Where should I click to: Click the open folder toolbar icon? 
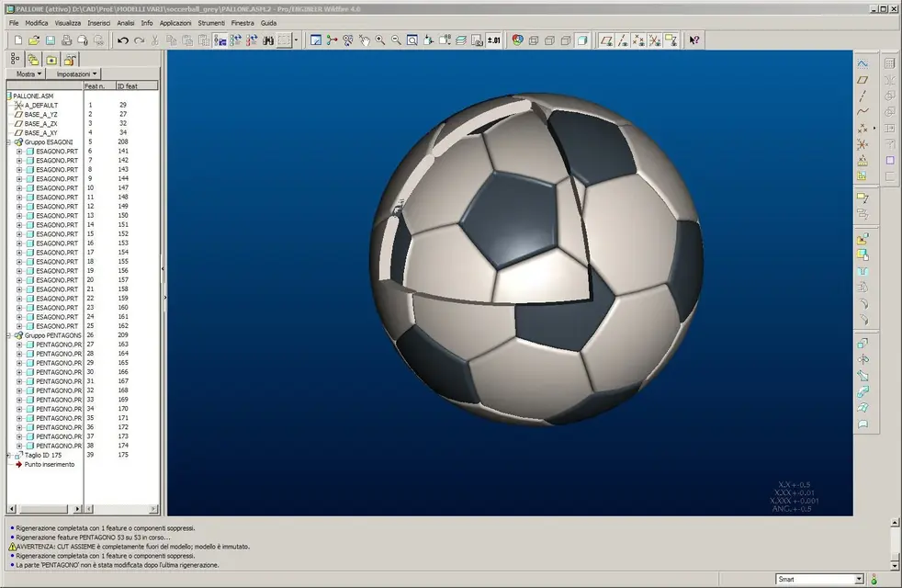point(34,40)
